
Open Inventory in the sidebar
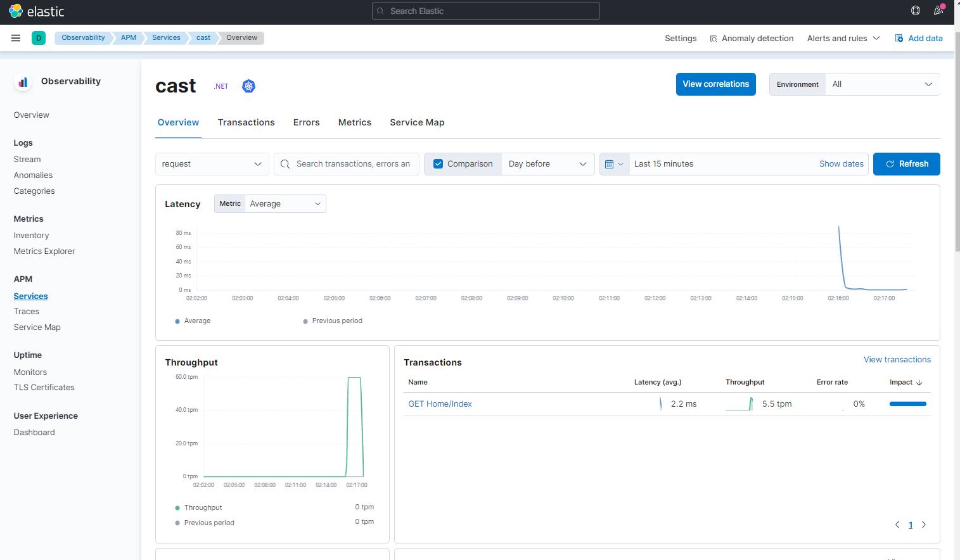(x=31, y=236)
